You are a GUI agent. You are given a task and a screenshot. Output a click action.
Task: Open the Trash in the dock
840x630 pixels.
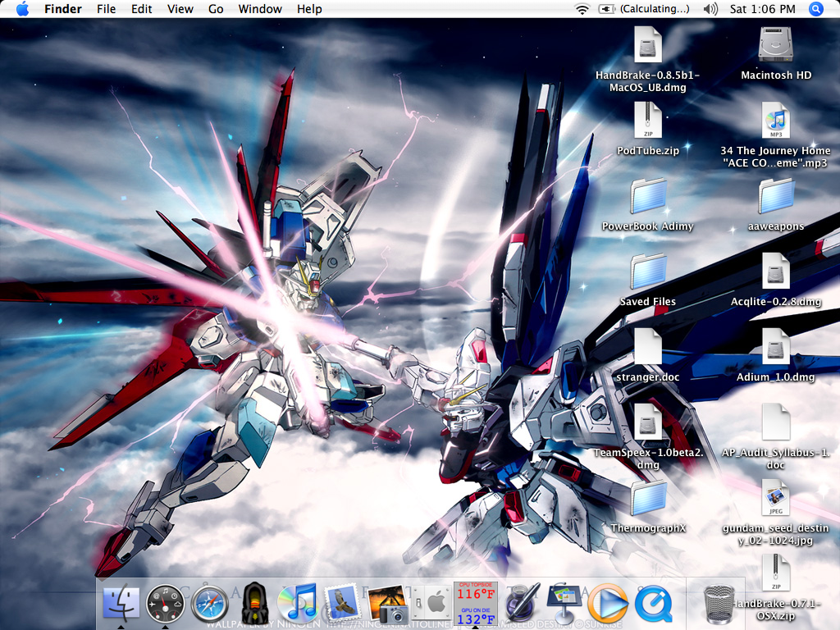tap(719, 605)
